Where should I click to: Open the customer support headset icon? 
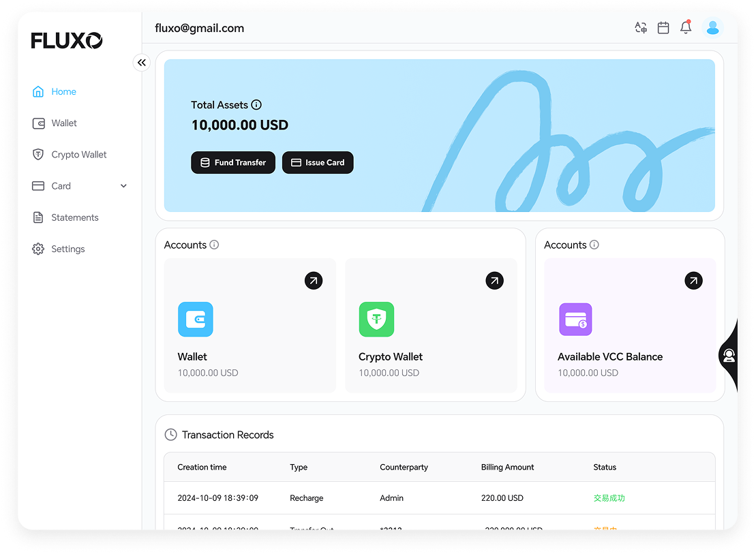(x=729, y=356)
